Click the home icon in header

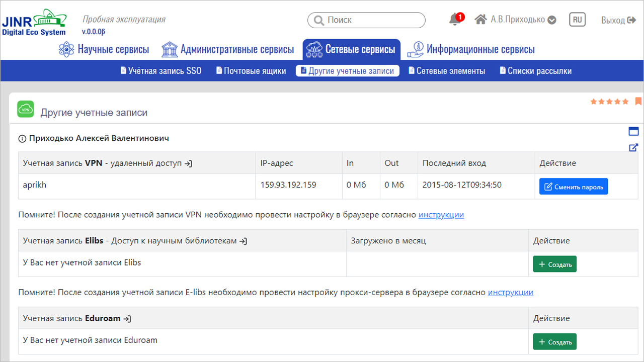pyautogui.click(x=481, y=20)
